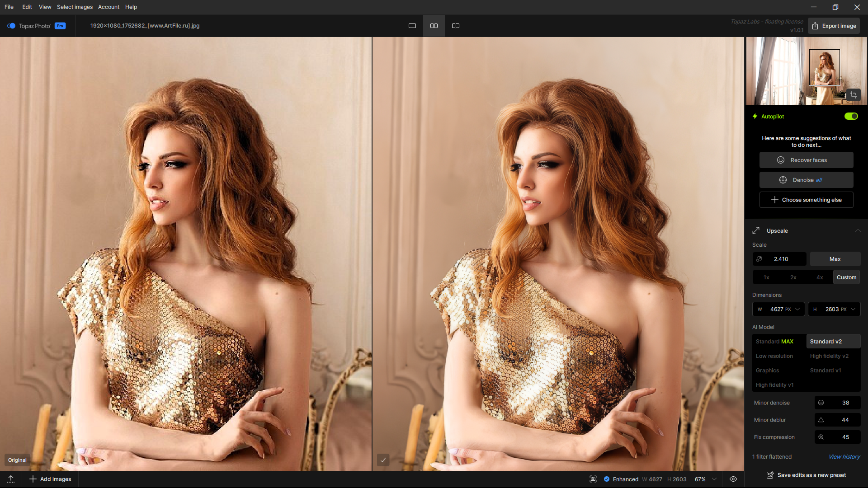Collapse the Upscale panel section

(858, 230)
